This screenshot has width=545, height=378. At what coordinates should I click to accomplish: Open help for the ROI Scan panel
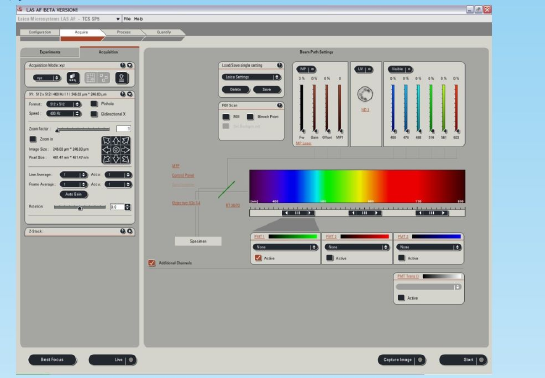tap(279, 105)
